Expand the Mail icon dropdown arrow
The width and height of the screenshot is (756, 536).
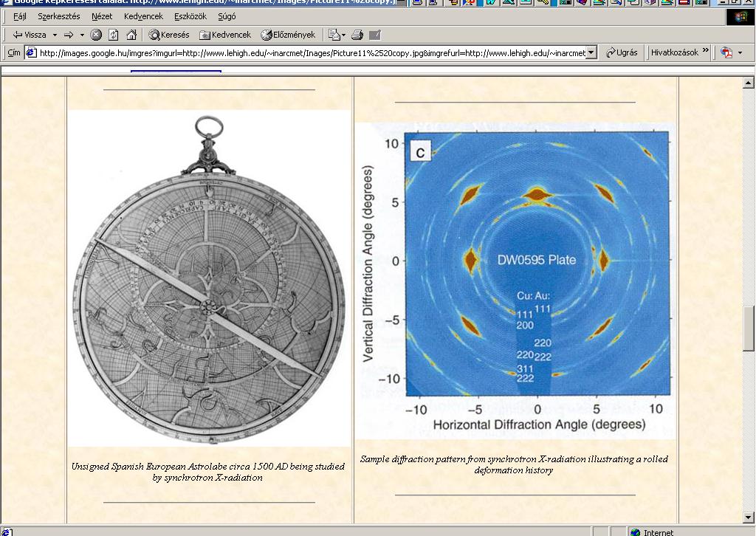343,35
